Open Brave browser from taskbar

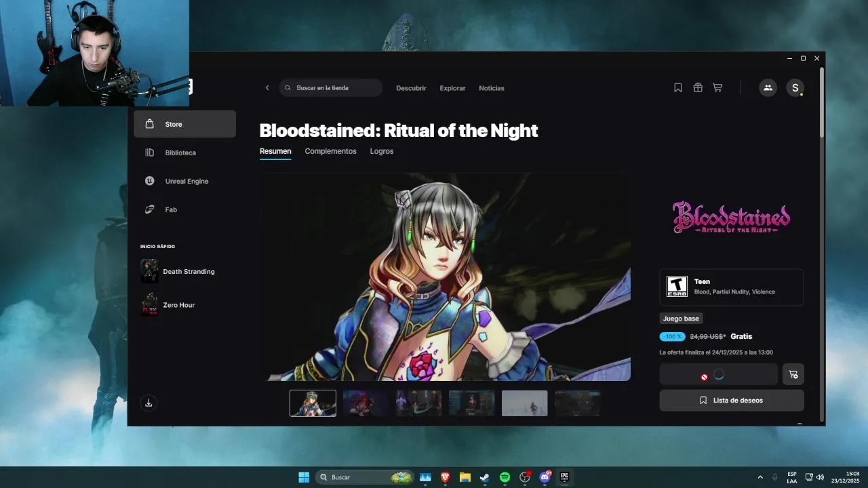[x=446, y=477]
